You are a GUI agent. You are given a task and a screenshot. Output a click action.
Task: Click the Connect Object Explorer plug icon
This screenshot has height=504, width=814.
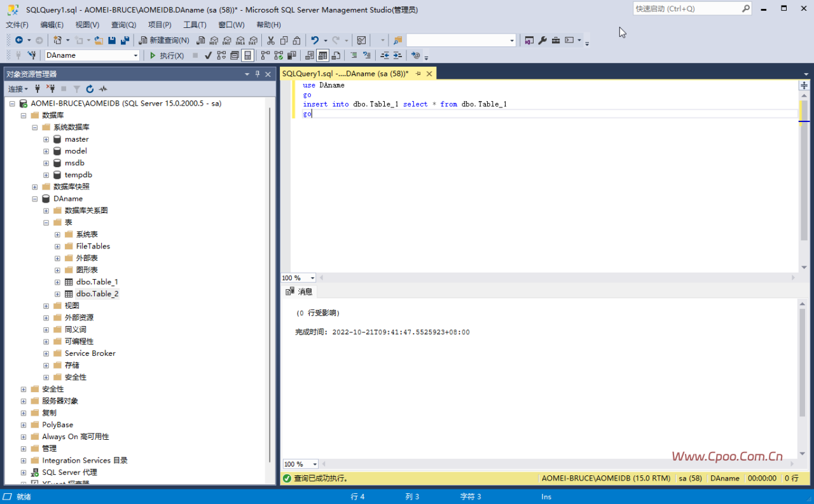38,89
